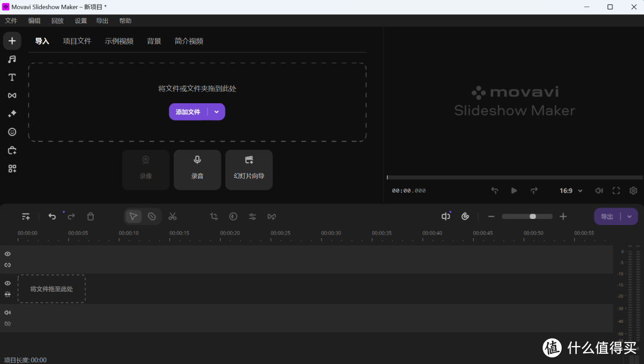Open the 编辑 menu
The image size is (644, 364).
(34, 21)
